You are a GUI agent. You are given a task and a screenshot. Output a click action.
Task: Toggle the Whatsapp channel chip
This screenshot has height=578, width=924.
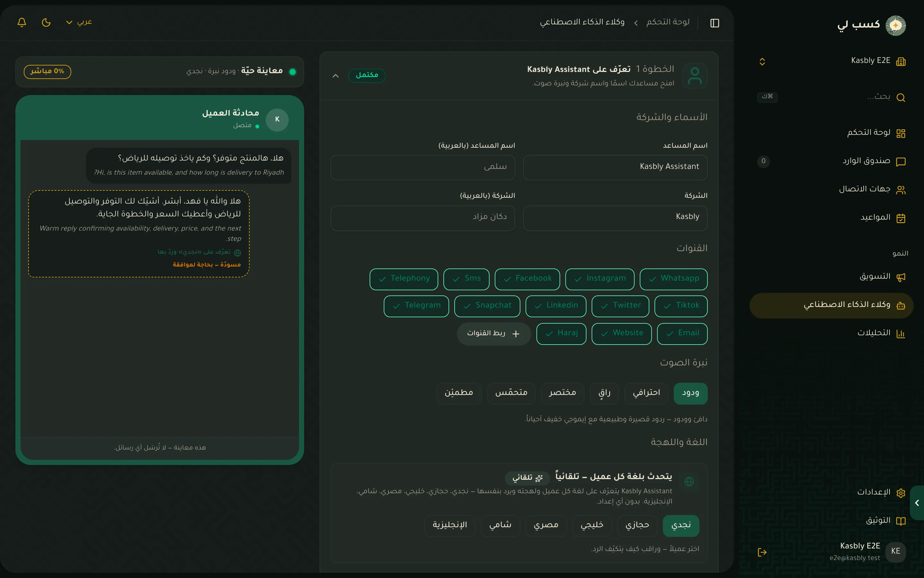[673, 279]
